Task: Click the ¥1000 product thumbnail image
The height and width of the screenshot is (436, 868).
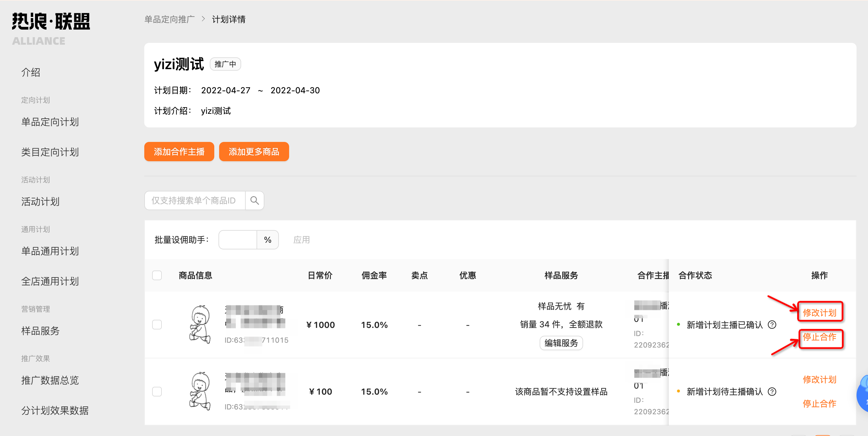Action: click(200, 324)
